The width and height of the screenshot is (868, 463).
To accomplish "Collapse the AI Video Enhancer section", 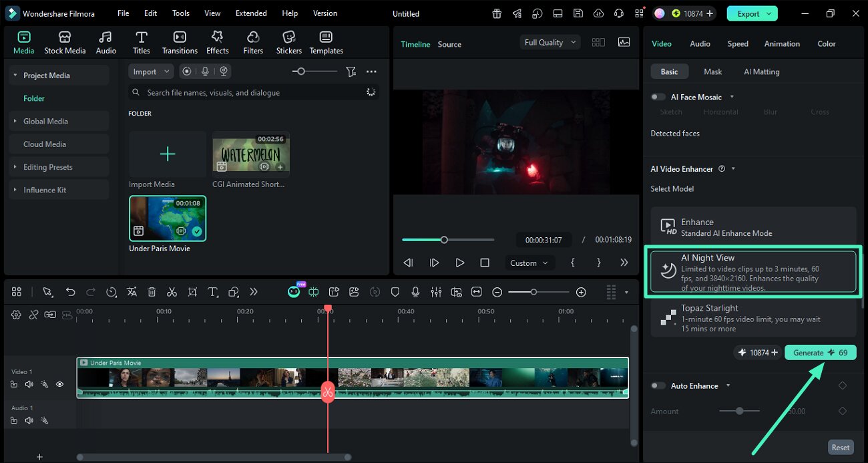I will coord(733,169).
